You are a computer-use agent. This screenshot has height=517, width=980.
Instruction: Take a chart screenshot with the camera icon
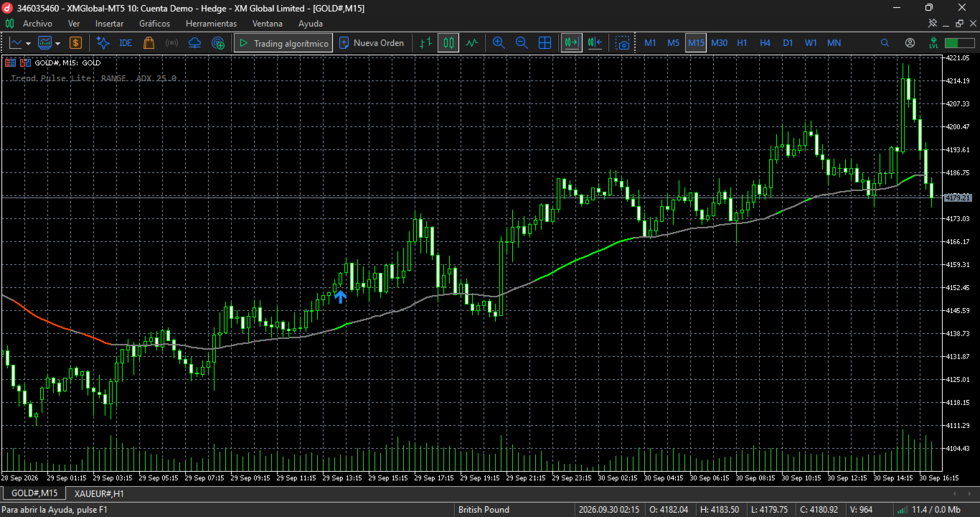[x=623, y=43]
